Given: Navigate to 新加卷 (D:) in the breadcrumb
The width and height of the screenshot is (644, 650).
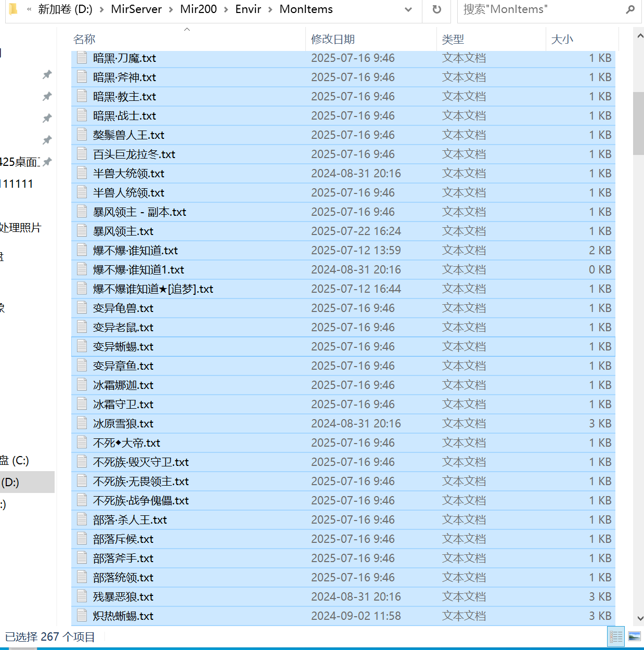Looking at the screenshot, I should [x=65, y=9].
